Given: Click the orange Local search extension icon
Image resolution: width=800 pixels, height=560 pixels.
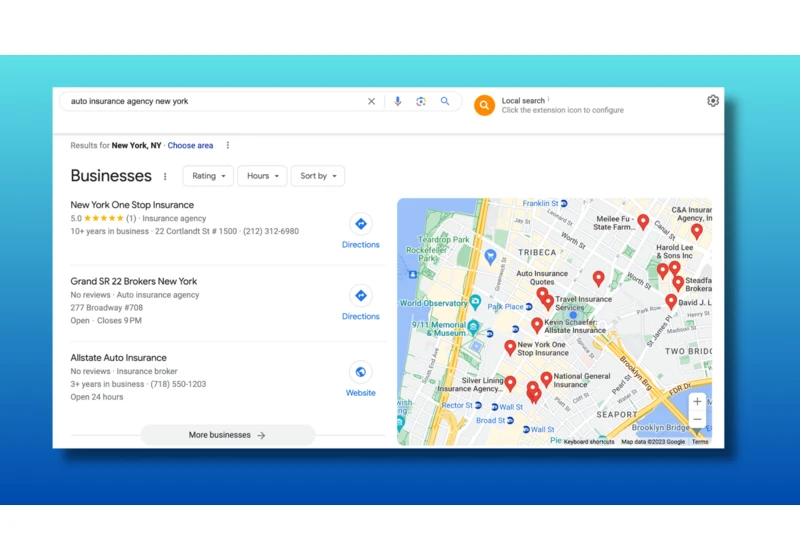Looking at the screenshot, I should pos(484,106).
